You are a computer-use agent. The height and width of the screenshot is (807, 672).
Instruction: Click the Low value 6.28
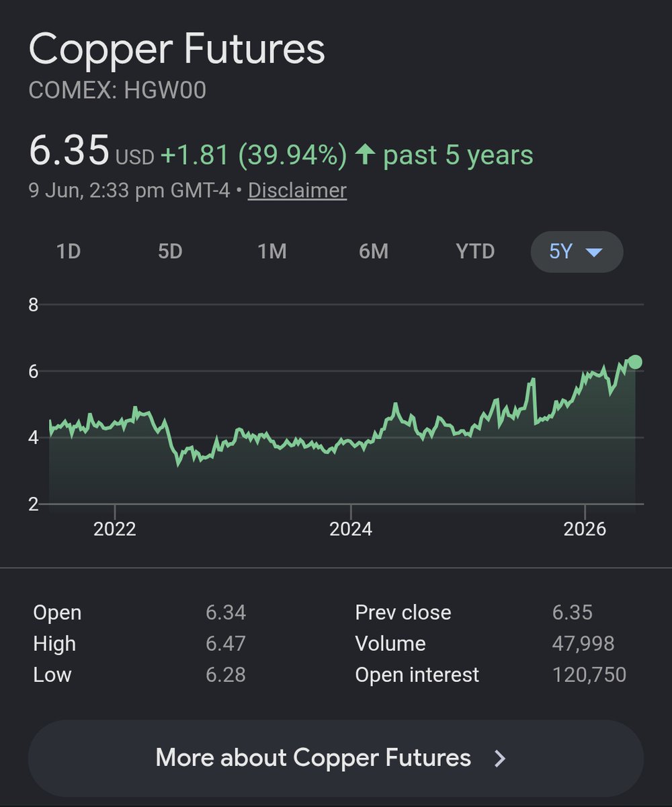(226, 675)
